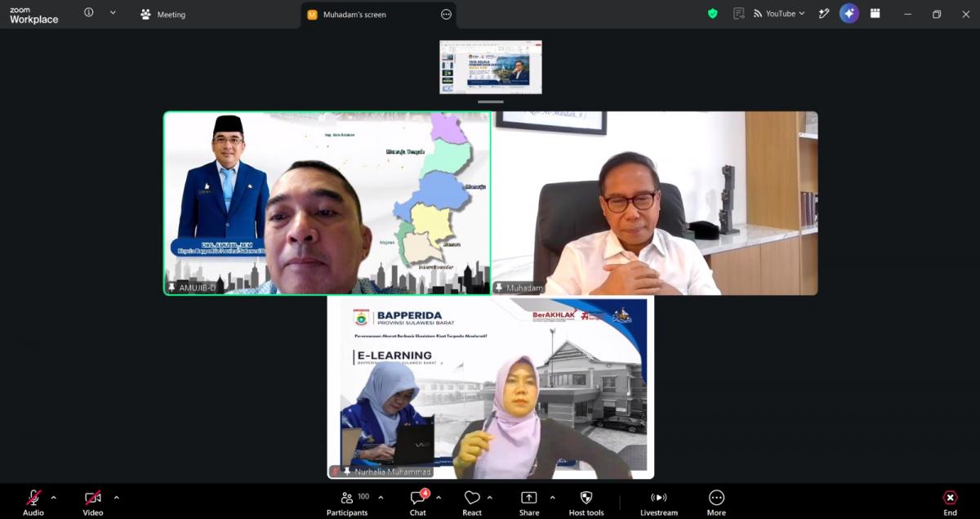The image size is (980, 519).
Task: Open the AI Companion sparkle icon
Action: [x=849, y=13]
